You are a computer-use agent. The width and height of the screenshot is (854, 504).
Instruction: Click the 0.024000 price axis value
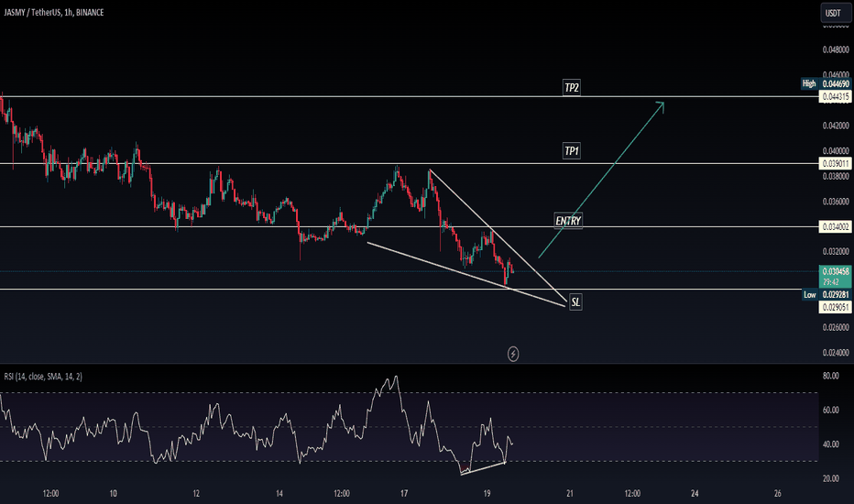[x=836, y=353]
